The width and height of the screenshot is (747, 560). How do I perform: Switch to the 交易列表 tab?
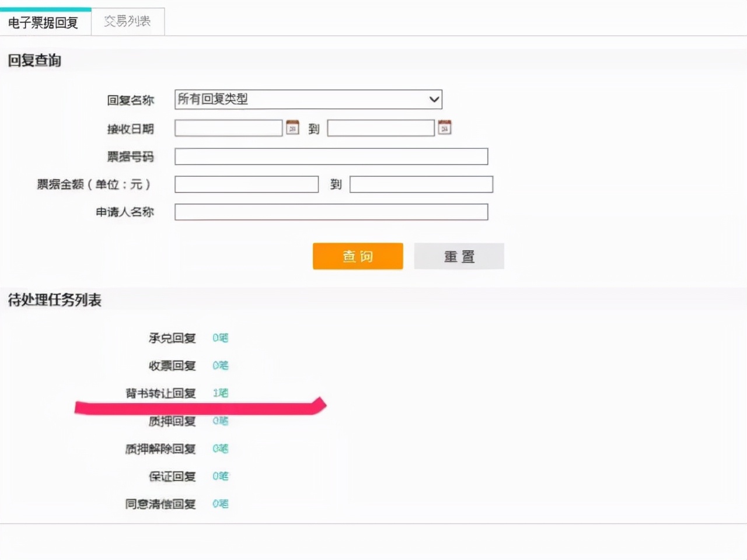coord(127,21)
